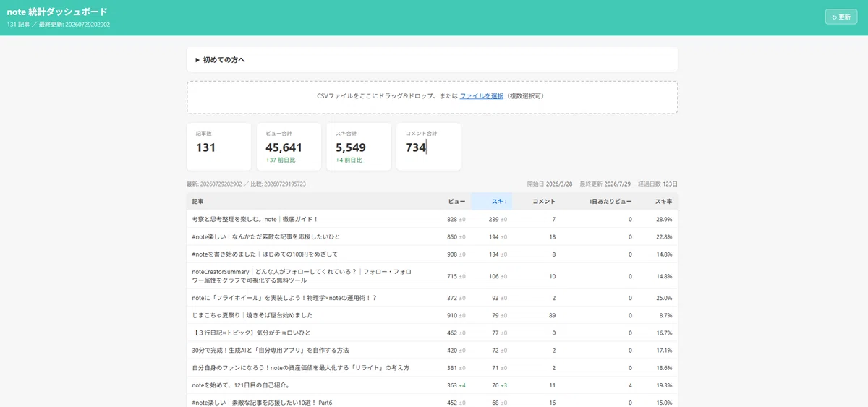Click the 19.3% like rate cell
The height and width of the screenshot is (407, 868).
coord(664,385)
